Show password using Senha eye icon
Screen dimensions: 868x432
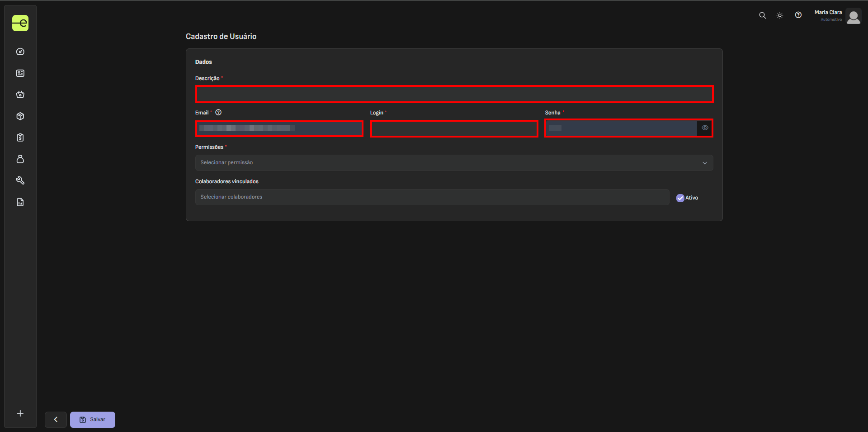click(705, 128)
